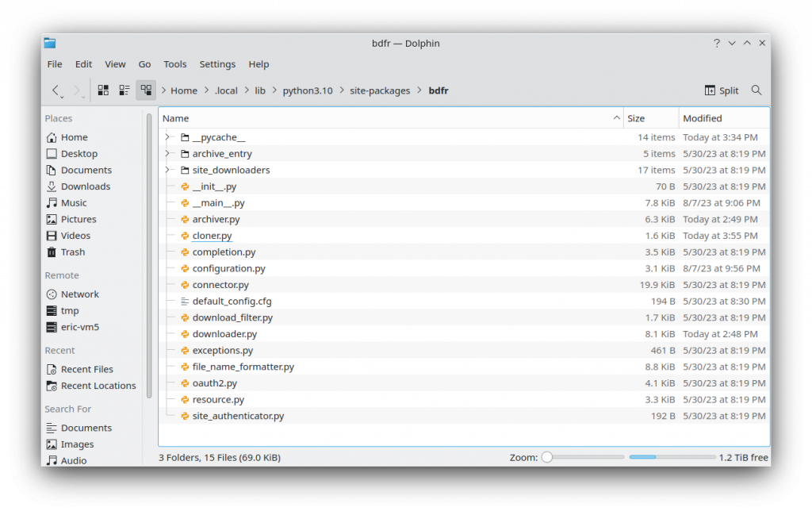The image size is (812, 515).
Task: Switch to Icons view mode
Action: pyautogui.click(x=103, y=90)
